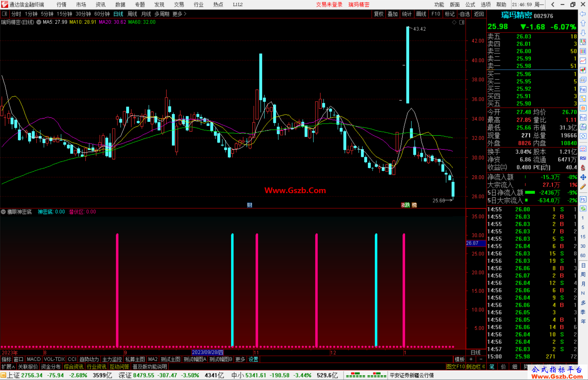
Task: Select the 60-minute period in sidebar
Action: (583, 256)
